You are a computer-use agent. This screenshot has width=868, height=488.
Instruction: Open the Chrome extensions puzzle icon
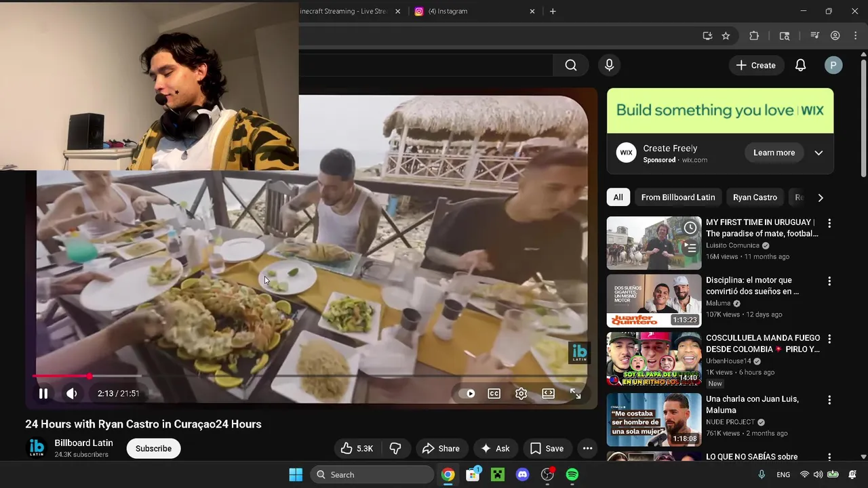pos(754,36)
